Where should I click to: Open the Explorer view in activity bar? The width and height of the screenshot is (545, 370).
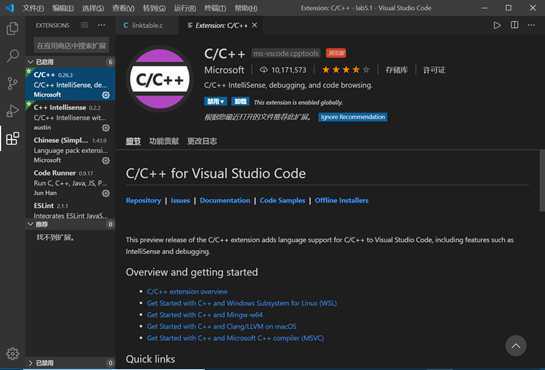13,28
